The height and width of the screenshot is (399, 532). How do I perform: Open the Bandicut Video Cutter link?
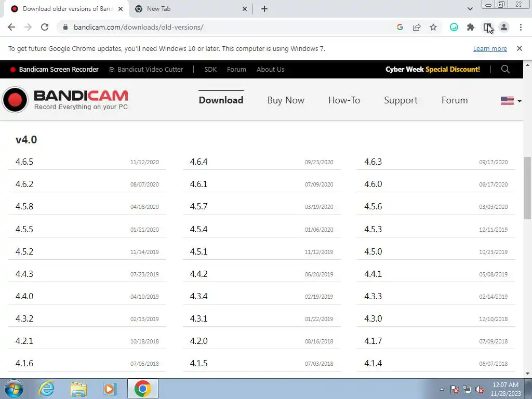(x=146, y=69)
